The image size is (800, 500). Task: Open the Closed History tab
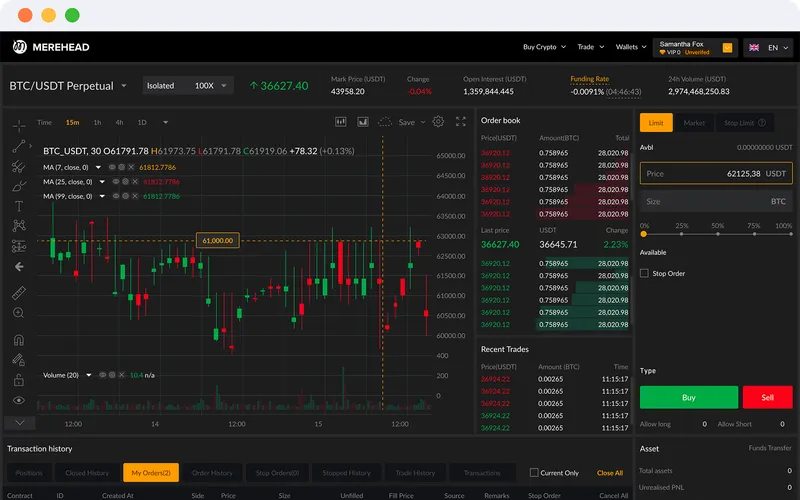87,473
